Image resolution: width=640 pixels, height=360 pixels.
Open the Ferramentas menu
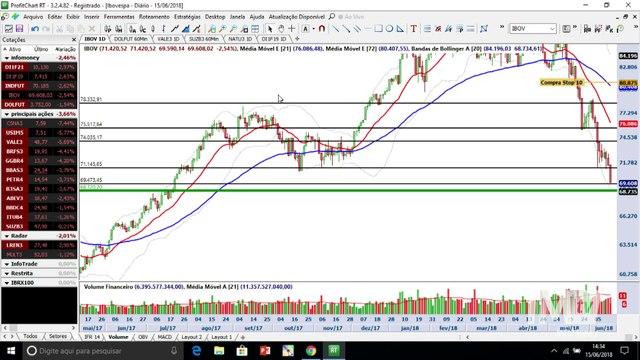click(x=119, y=17)
